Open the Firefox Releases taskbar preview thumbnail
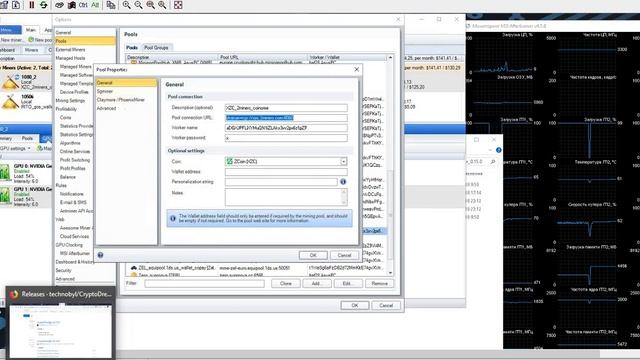Screen dimensions: 640x360 point(60,323)
